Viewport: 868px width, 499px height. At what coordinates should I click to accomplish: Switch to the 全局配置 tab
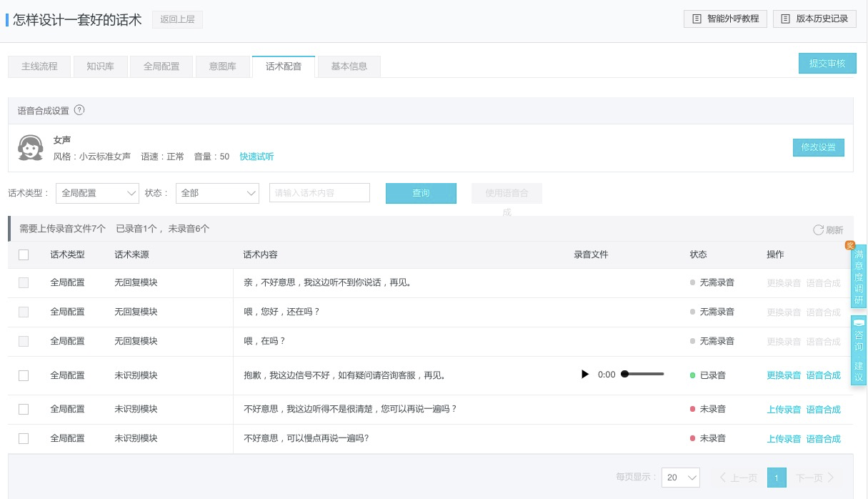[161, 66]
